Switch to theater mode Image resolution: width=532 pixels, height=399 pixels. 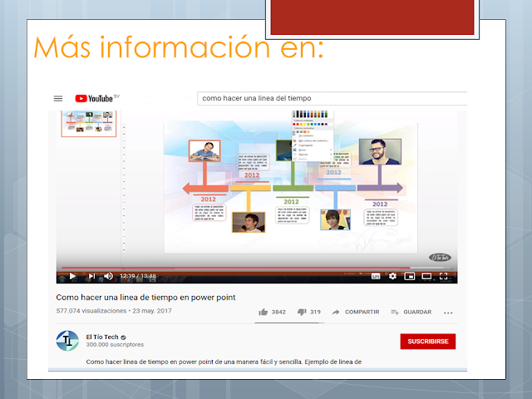click(x=426, y=276)
